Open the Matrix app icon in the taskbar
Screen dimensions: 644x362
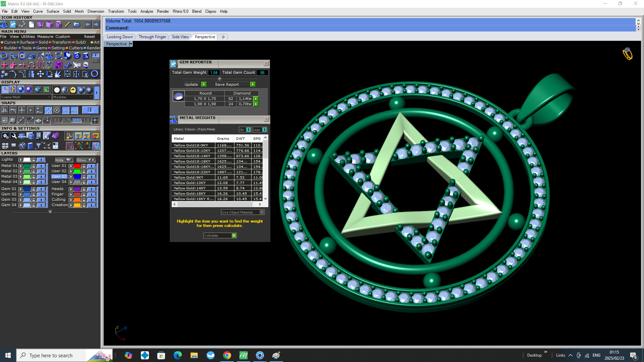tap(244, 355)
